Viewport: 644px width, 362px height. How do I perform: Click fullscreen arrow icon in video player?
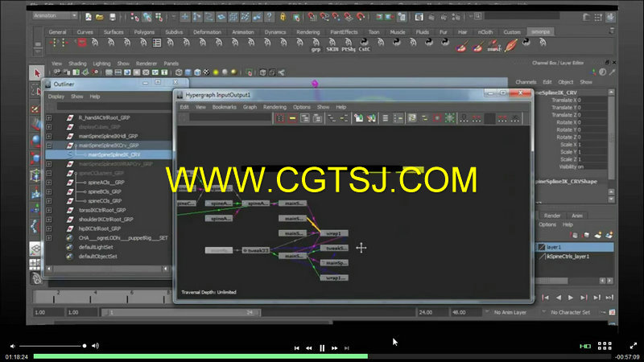pyautogui.click(x=634, y=346)
